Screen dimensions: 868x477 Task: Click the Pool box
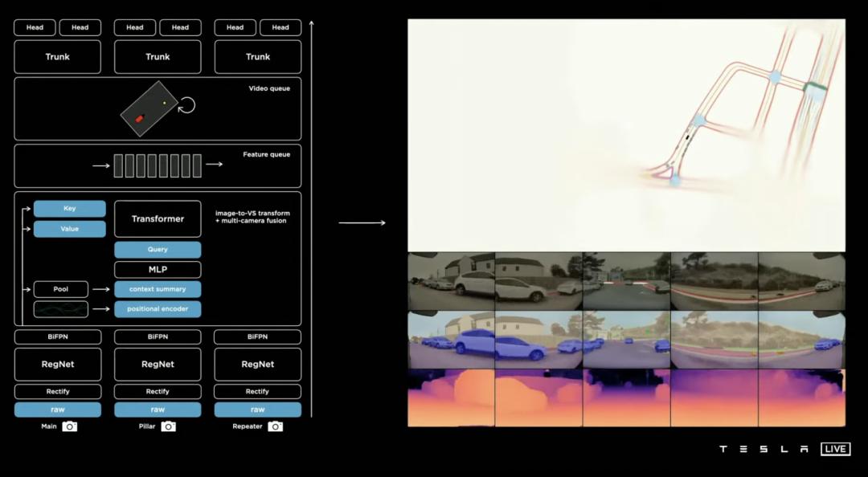click(61, 289)
